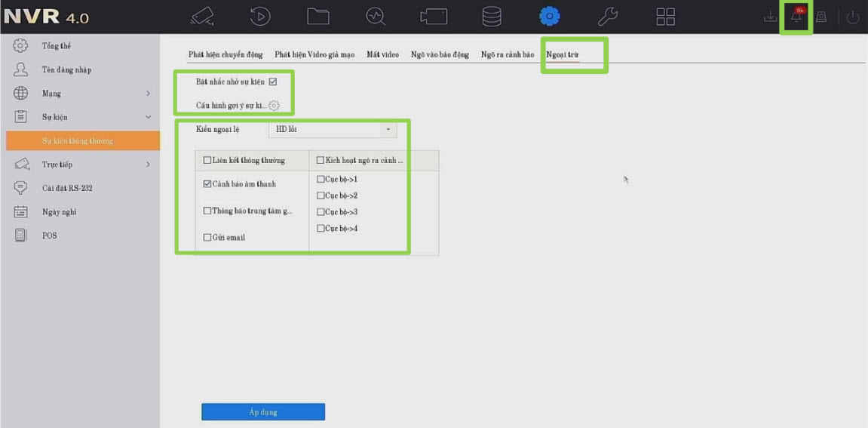
Task: Open the storage database icon
Action: pos(492,17)
